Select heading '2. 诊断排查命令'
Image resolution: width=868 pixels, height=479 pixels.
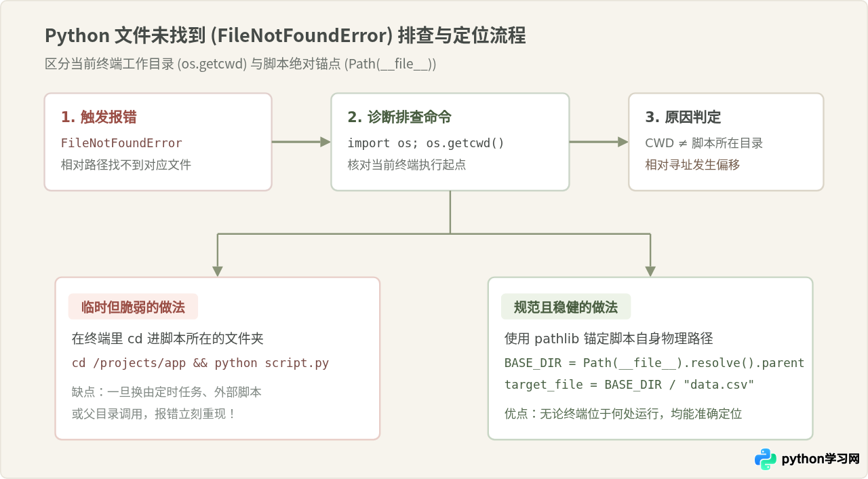pos(399,117)
